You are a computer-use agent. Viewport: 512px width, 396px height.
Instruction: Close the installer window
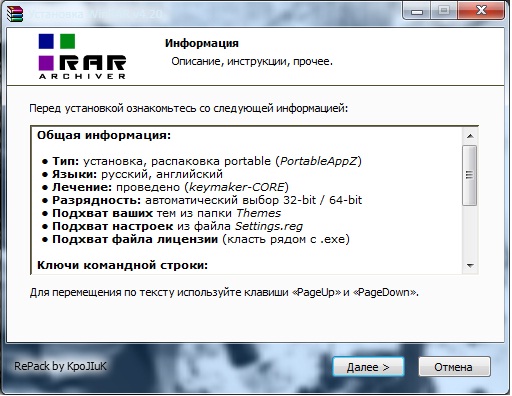coord(481,11)
